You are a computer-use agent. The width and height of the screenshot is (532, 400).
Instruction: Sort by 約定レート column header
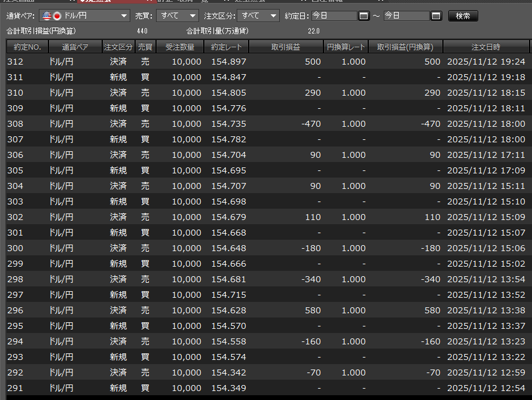pos(226,47)
